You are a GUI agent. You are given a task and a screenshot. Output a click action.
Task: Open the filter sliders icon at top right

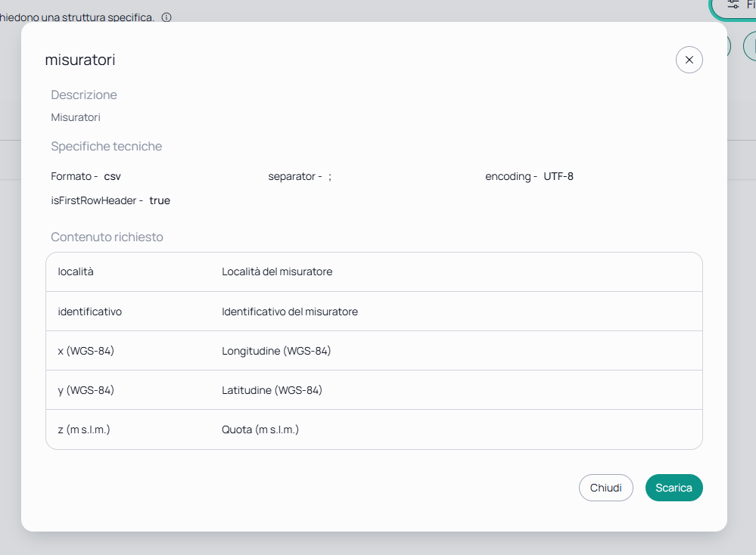coord(733,5)
